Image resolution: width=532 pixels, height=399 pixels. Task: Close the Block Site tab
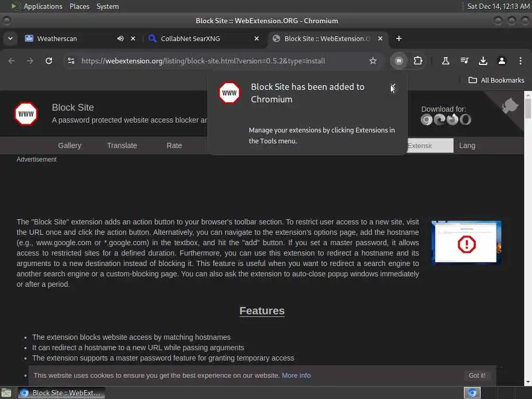pos(380,38)
